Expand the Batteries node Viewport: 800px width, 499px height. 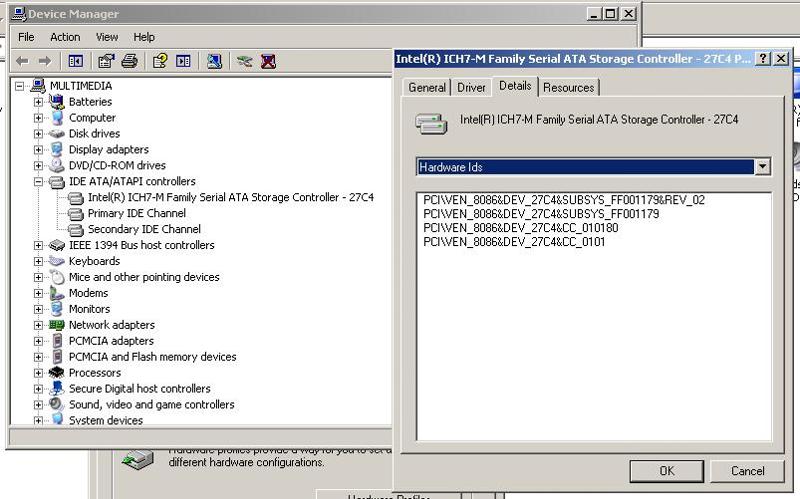[x=38, y=102]
